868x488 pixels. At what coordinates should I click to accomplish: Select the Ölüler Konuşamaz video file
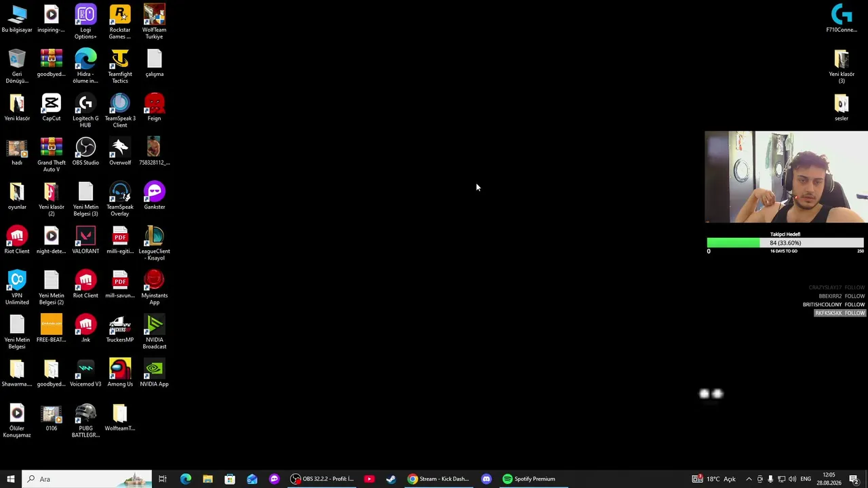pos(17,420)
